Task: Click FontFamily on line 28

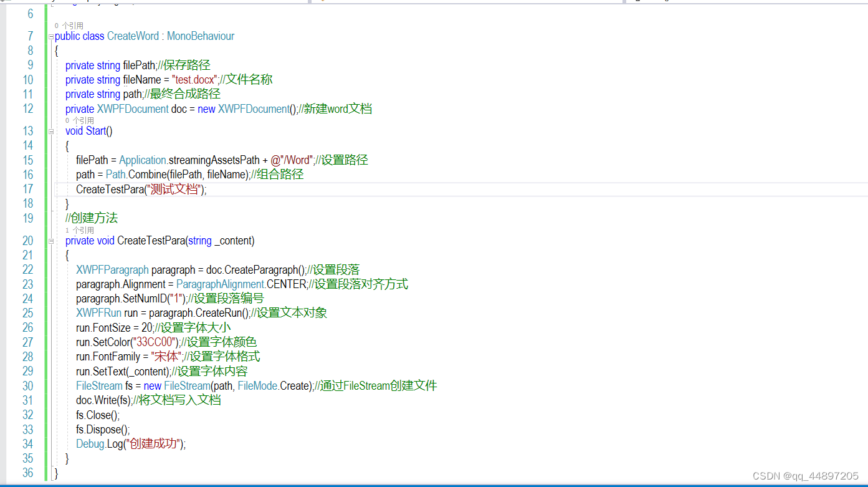Action: 117,357
